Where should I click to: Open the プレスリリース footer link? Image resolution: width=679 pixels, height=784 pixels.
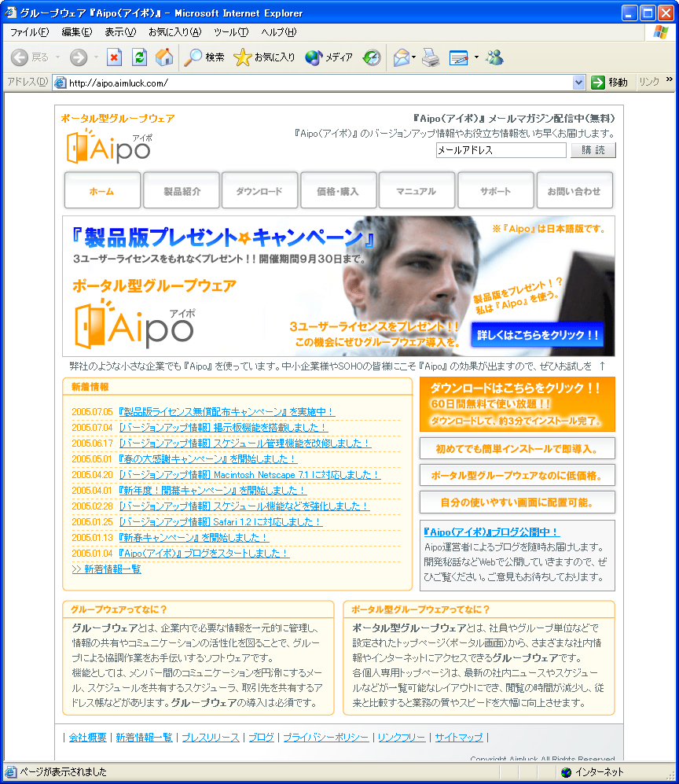211,738
